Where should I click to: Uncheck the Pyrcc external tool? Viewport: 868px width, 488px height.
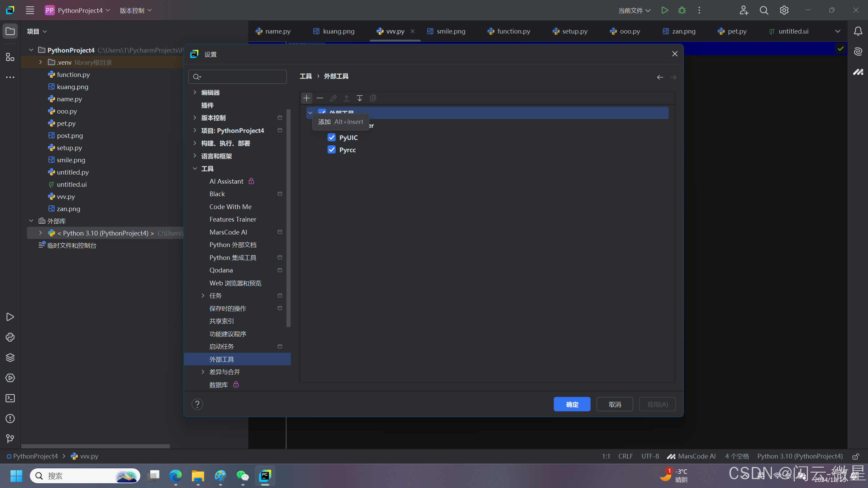pos(331,150)
